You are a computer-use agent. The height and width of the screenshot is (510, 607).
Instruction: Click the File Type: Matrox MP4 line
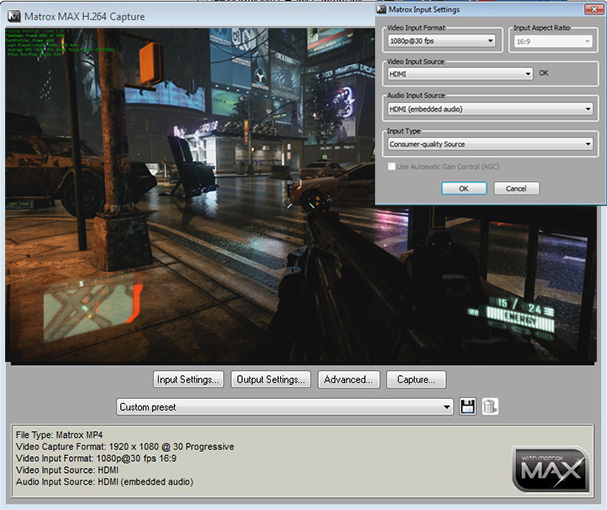pyautogui.click(x=59, y=435)
